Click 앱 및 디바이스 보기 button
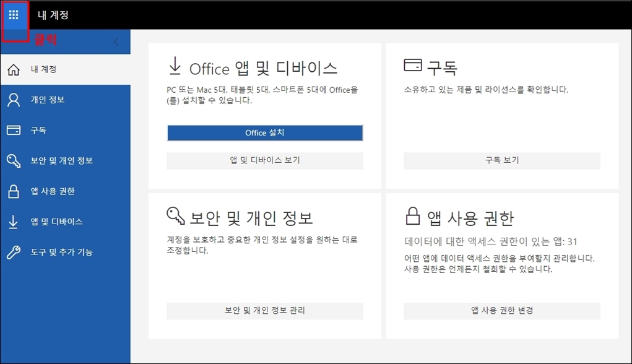 pyautogui.click(x=265, y=160)
